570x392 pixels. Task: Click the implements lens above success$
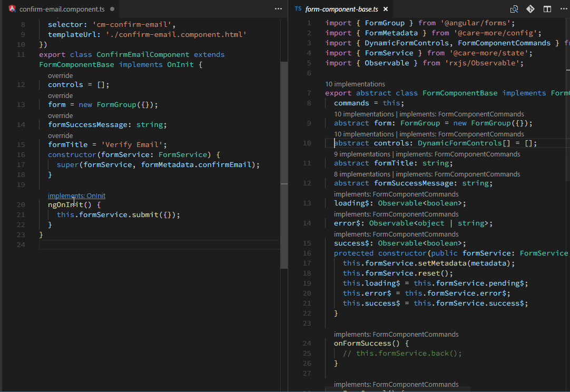tap(396, 234)
